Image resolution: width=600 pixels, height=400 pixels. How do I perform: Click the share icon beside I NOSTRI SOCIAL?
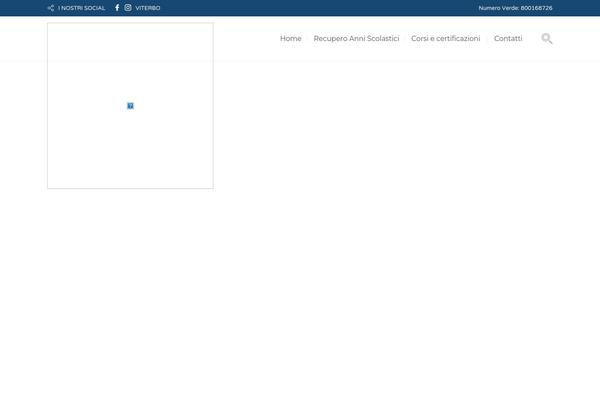tap(51, 8)
